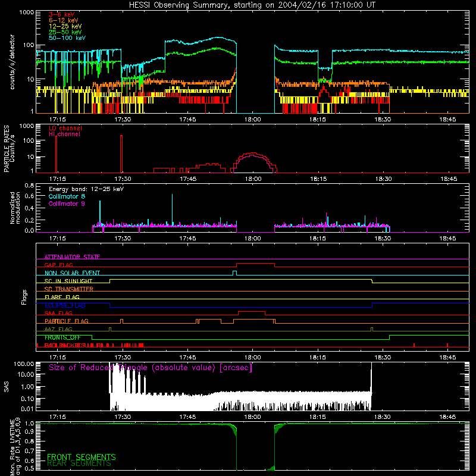476x476 pixels.
Task: Click the ATTENUATOR_STATE flag label
Action: click(72, 257)
